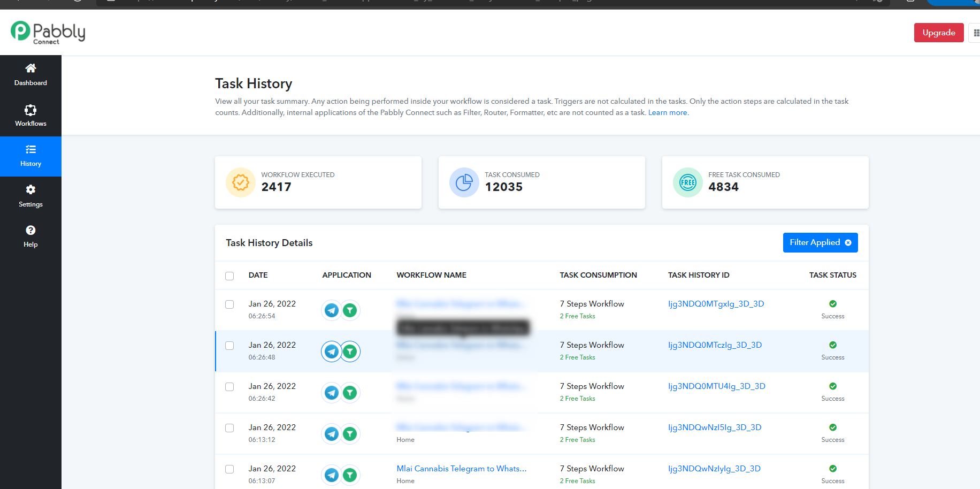Open task history ID Ijg3NDQ0MTU4Ig_3D_3D
The height and width of the screenshot is (489, 980).
[717, 386]
